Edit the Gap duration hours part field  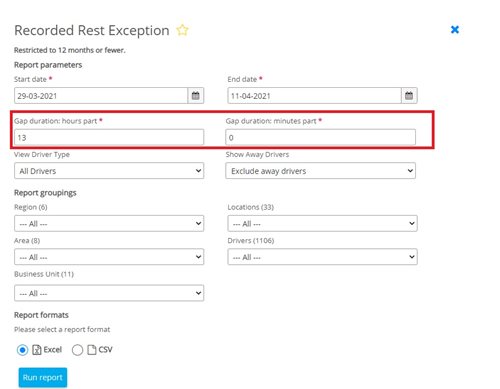(x=109, y=137)
